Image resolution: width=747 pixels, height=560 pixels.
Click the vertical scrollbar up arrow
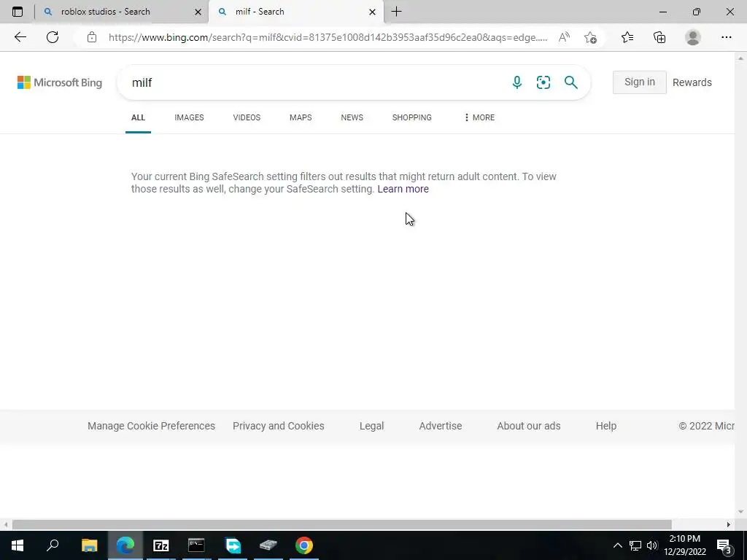pyautogui.click(x=740, y=58)
